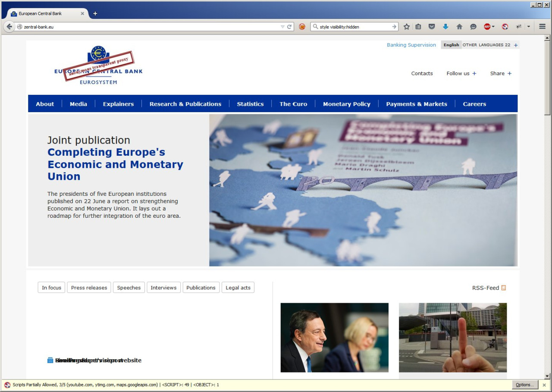The width and height of the screenshot is (552, 392).
Task: Go to the browser Home icon
Action: [459, 27]
